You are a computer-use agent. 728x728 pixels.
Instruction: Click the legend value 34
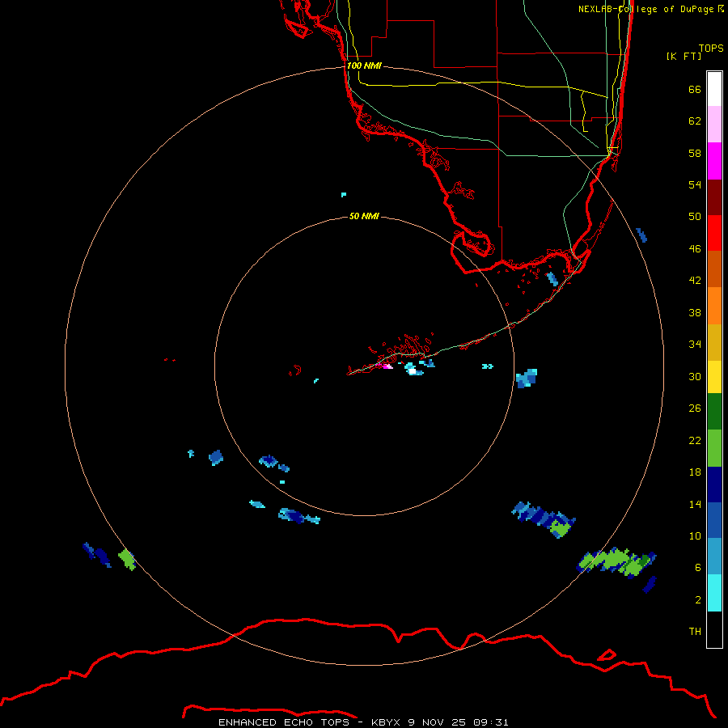[695, 344]
